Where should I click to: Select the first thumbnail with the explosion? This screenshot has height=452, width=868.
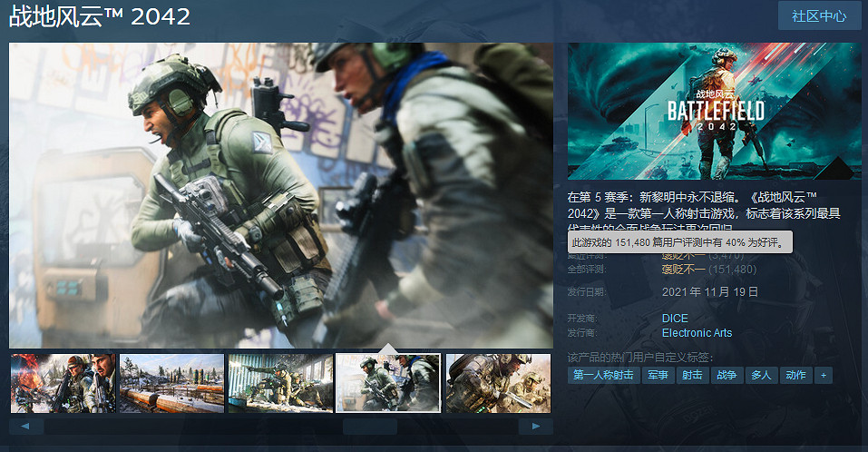click(x=63, y=383)
